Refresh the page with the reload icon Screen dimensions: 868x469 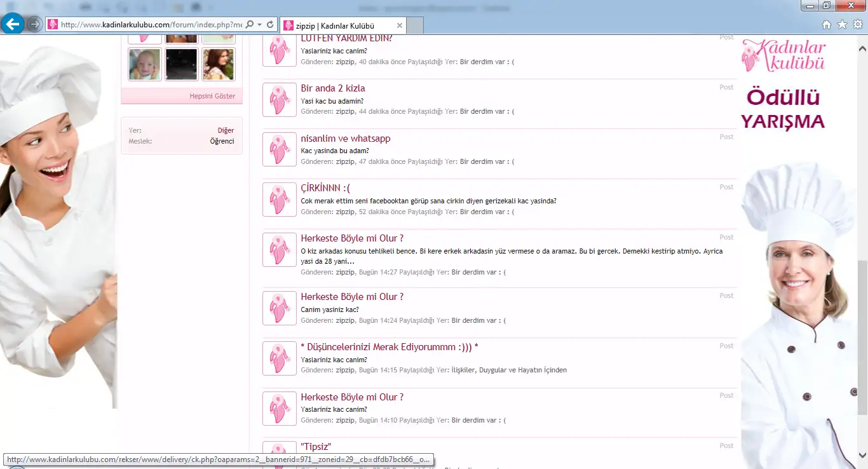tap(270, 25)
